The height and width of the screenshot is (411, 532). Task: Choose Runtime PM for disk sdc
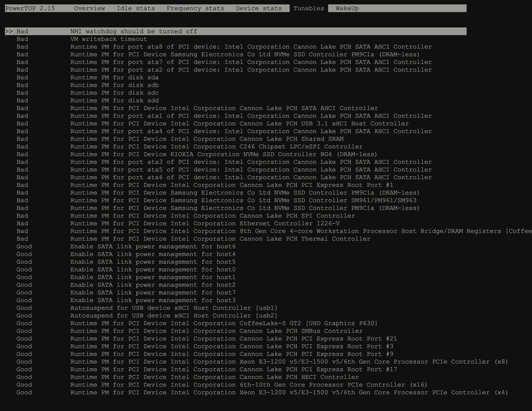coord(88,93)
